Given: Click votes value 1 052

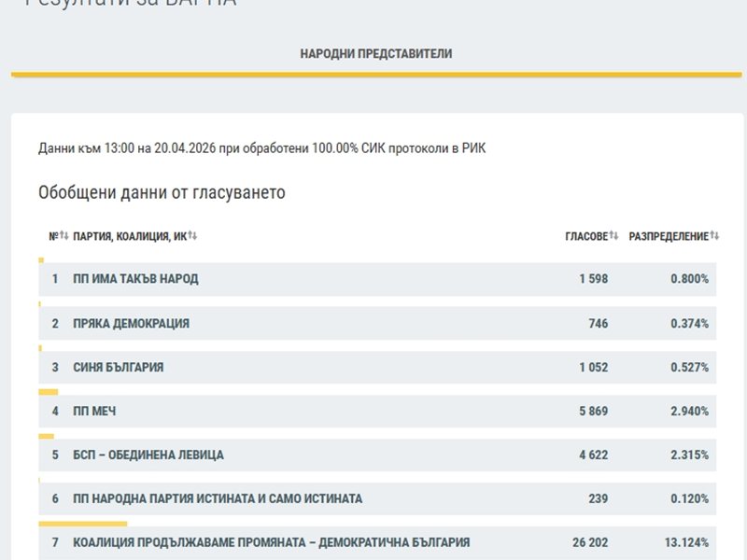Looking at the screenshot, I should (594, 367).
